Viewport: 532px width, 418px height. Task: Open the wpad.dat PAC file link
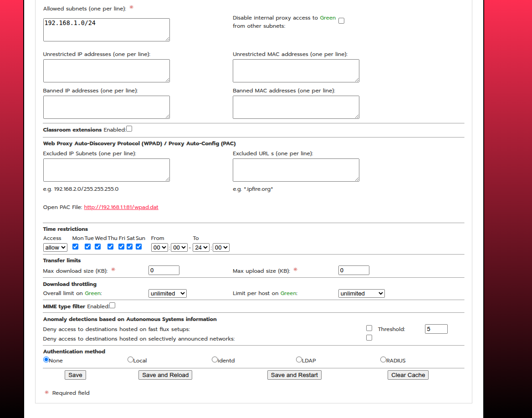[121, 207]
